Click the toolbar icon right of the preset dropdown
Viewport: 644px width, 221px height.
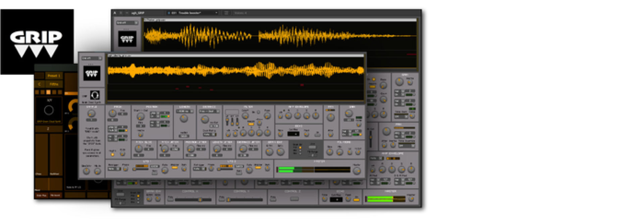tap(226, 13)
